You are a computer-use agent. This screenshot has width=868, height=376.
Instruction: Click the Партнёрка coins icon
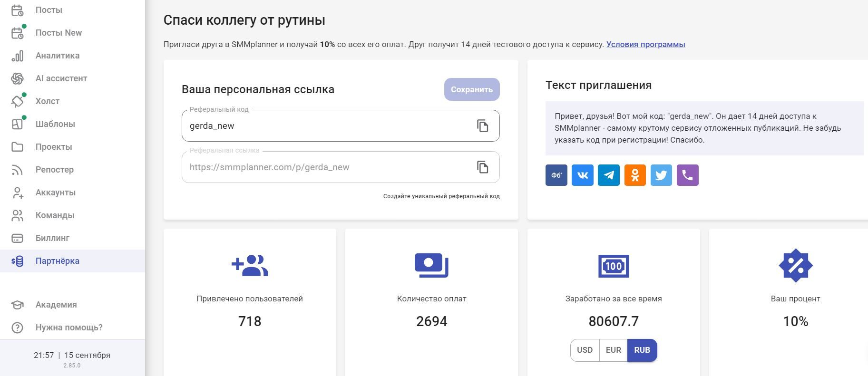coord(17,261)
